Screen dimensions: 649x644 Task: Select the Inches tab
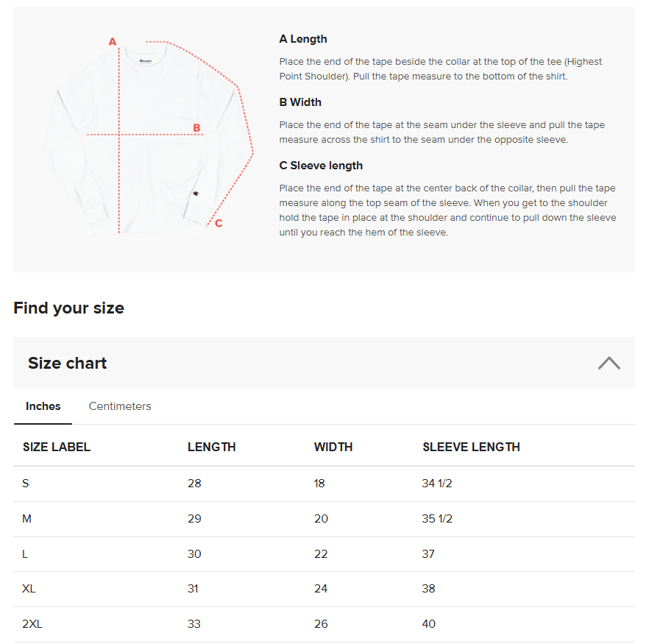pos(43,406)
